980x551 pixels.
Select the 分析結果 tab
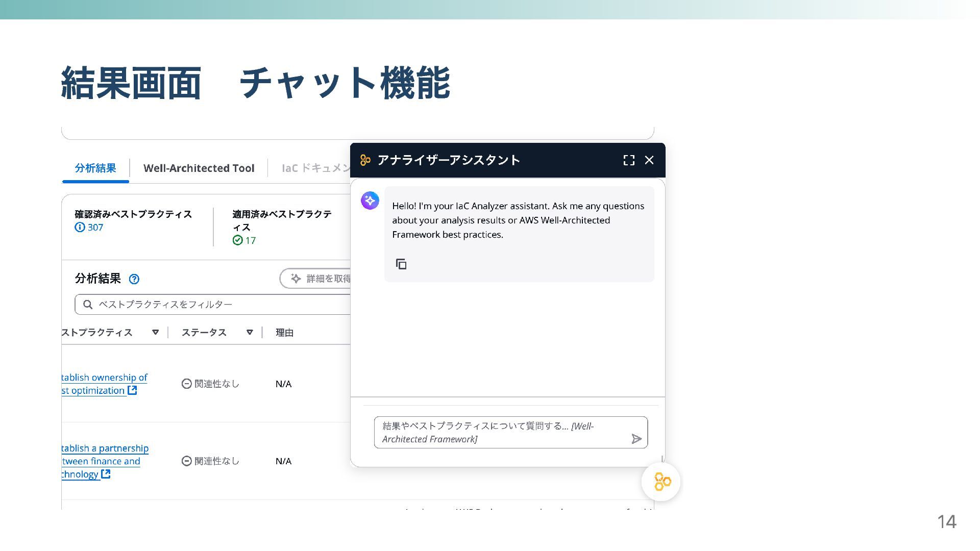click(x=95, y=168)
